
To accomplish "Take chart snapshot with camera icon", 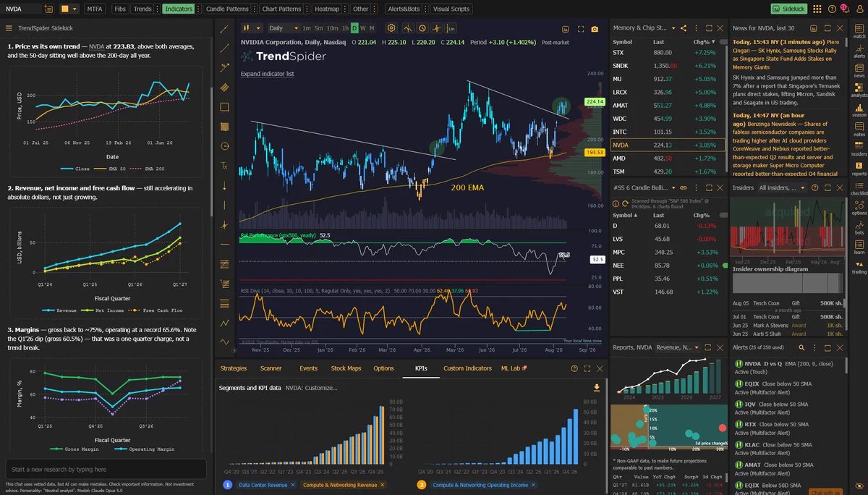I will coord(595,29).
